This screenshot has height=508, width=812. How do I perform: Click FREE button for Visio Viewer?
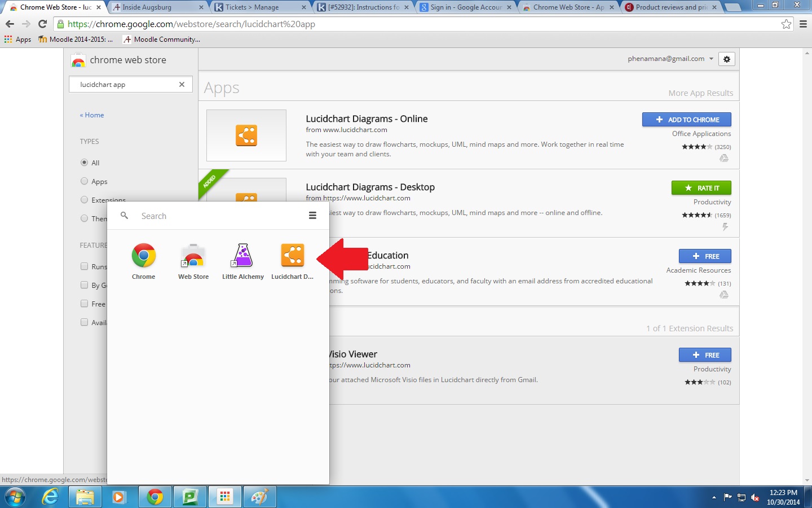(x=705, y=355)
